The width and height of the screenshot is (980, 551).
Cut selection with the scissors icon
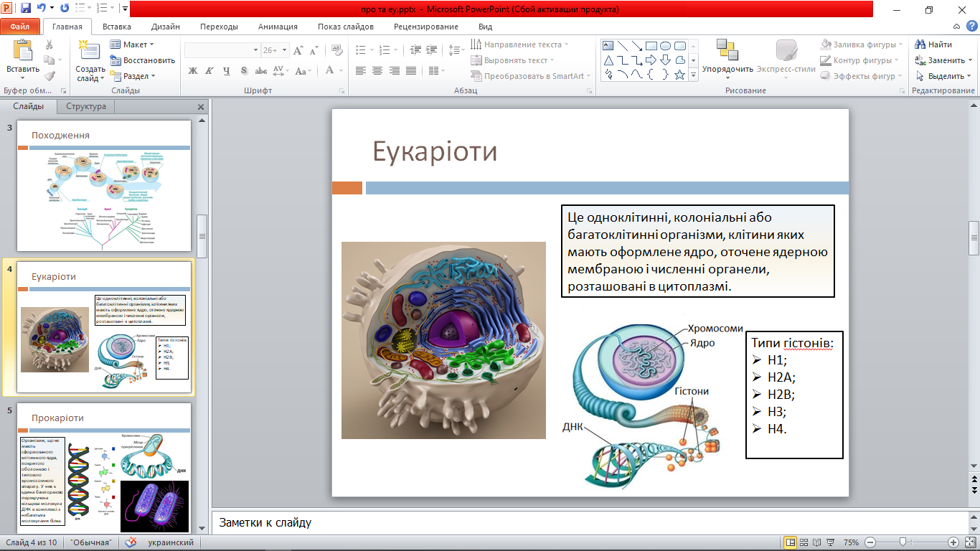[50, 44]
